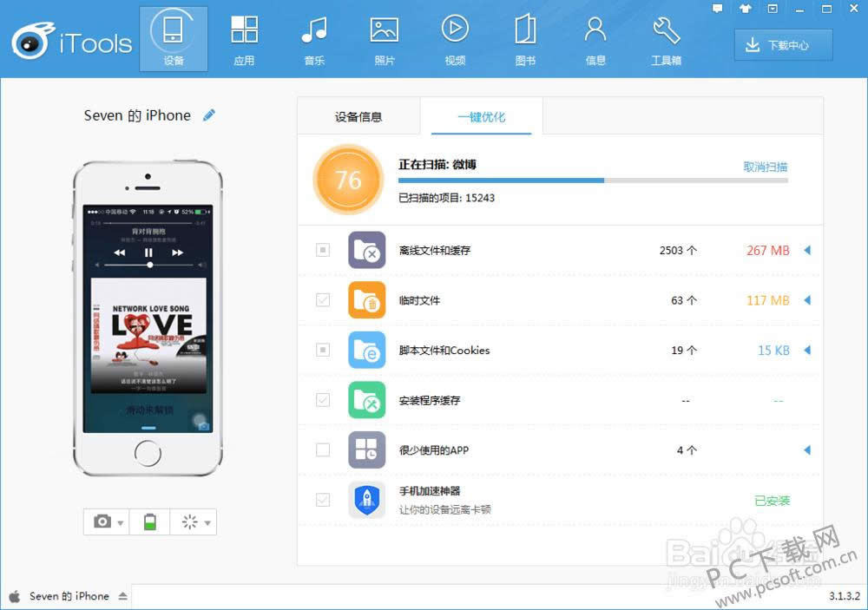Open the screenshot camera dropdown arrow
This screenshot has width=868, height=610.
pyautogui.click(x=121, y=522)
